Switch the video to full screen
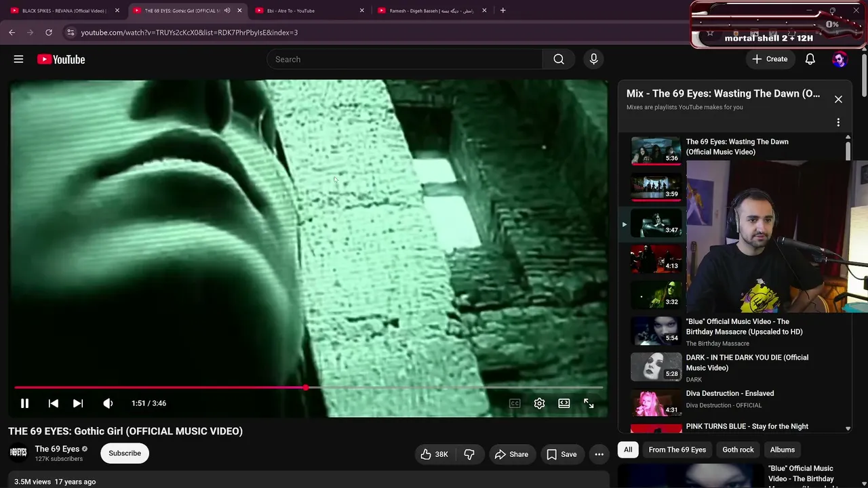 589,403
